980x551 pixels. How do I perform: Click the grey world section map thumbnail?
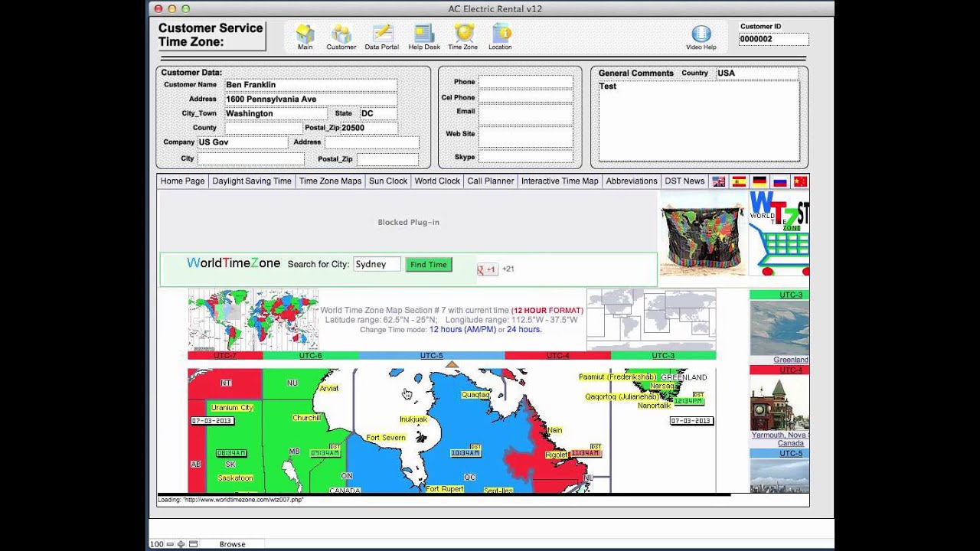651,320
